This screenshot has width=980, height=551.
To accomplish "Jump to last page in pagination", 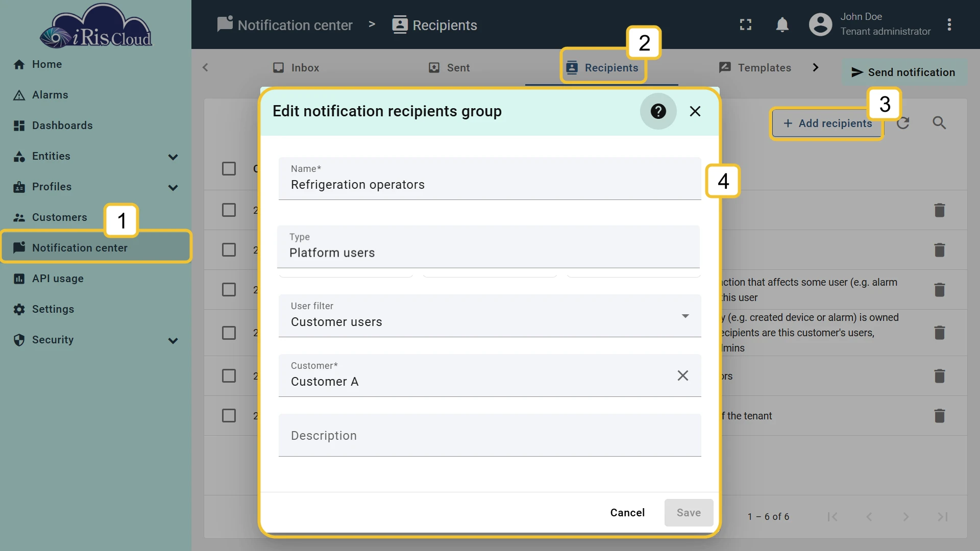I will [x=943, y=517].
